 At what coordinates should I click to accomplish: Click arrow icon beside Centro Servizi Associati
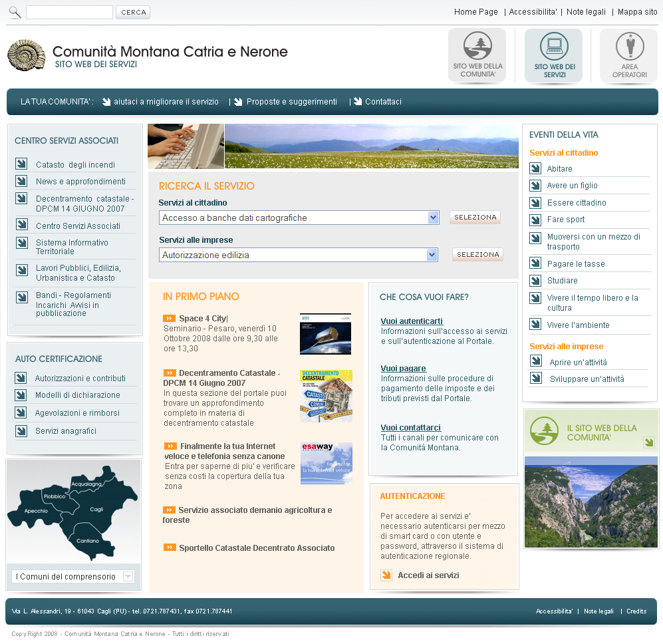pyautogui.click(x=22, y=224)
